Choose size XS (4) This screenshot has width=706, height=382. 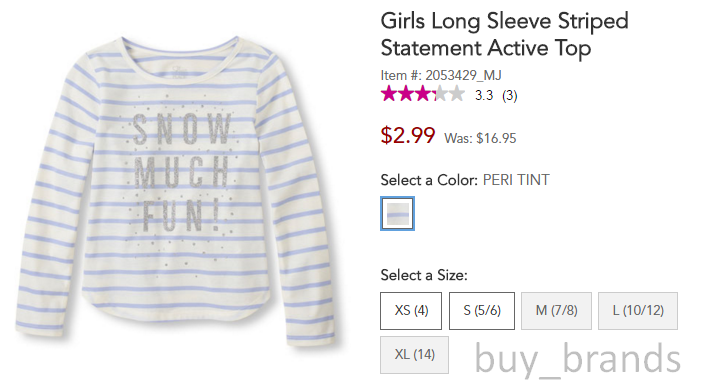click(411, 311)
